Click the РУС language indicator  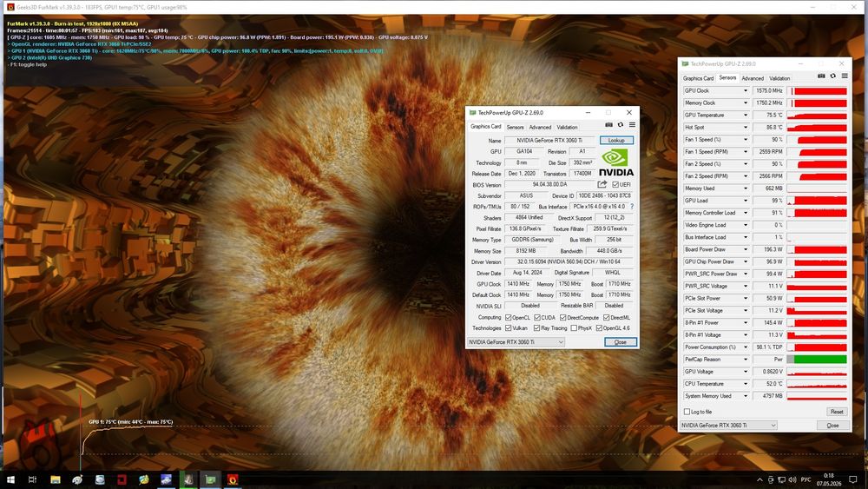point(806,479)
